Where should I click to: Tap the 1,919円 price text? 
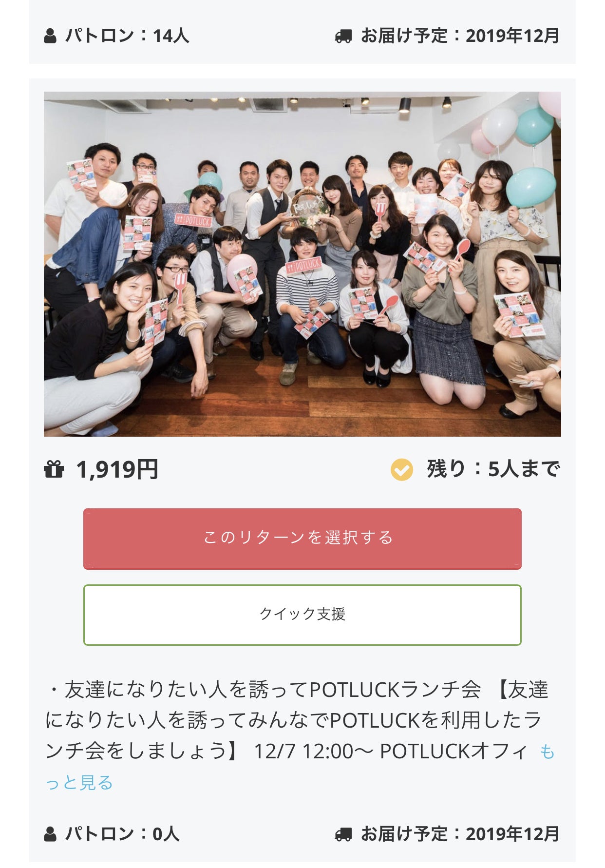point(117,469)
